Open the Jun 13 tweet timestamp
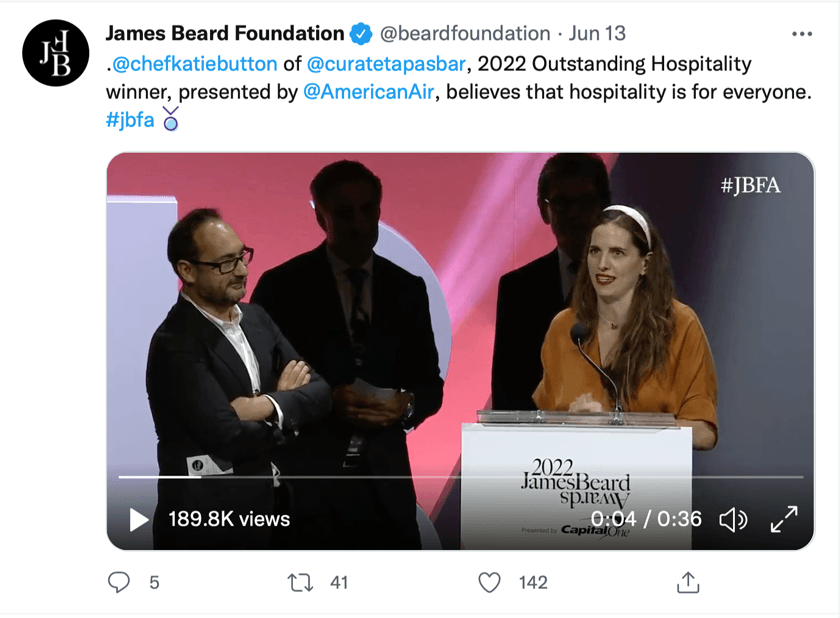 pos(596,33)
